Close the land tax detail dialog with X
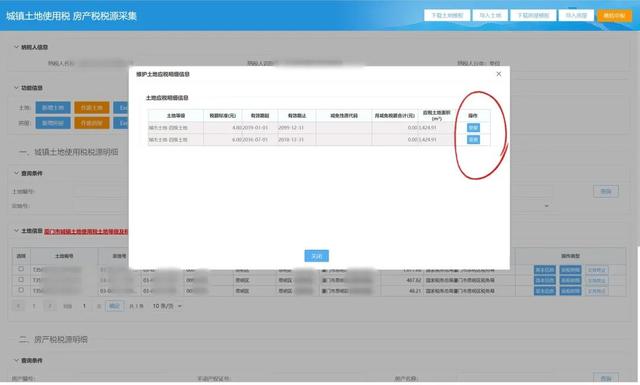The height and width of the screenshot is (385, 640). point(498,74)
